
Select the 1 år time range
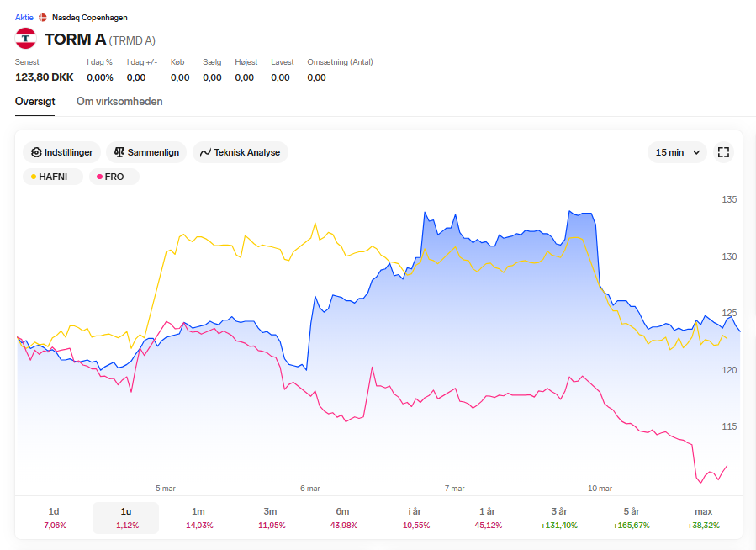pos(487,518)
